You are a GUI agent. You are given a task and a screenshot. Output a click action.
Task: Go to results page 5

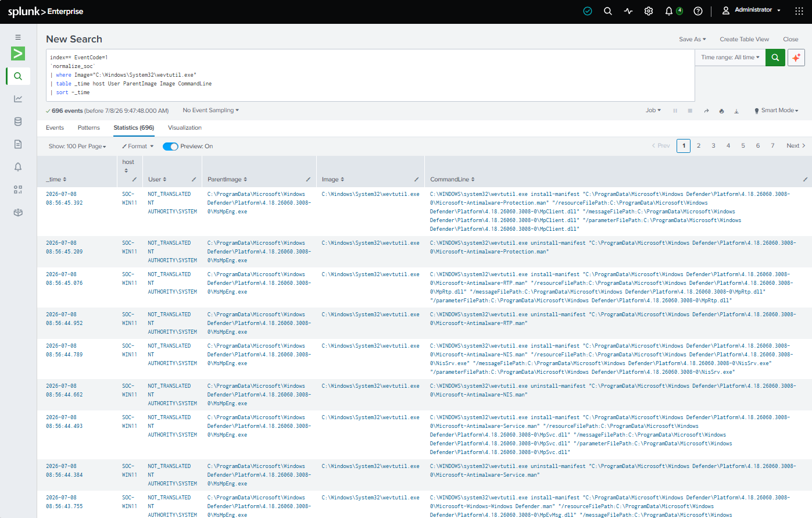(x=743, y=146)
